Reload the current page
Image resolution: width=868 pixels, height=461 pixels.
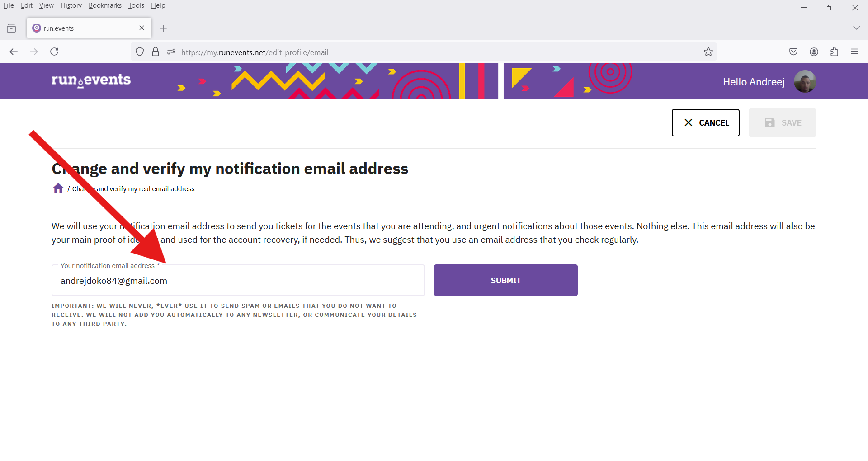pyautogui.click(x=54, y=52)
